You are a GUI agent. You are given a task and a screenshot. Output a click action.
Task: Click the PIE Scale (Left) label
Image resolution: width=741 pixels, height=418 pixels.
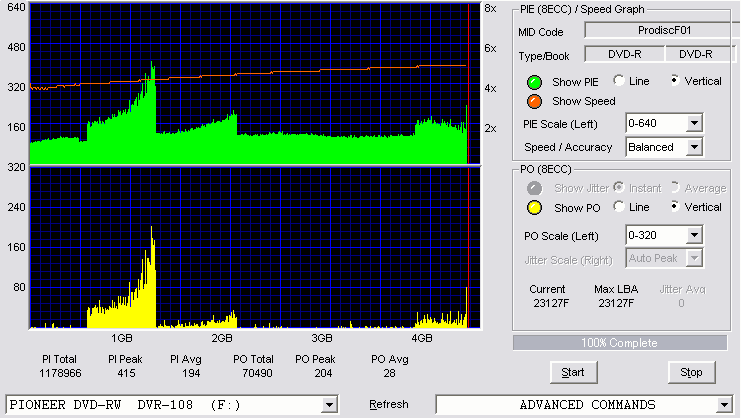tap(560, 124)
